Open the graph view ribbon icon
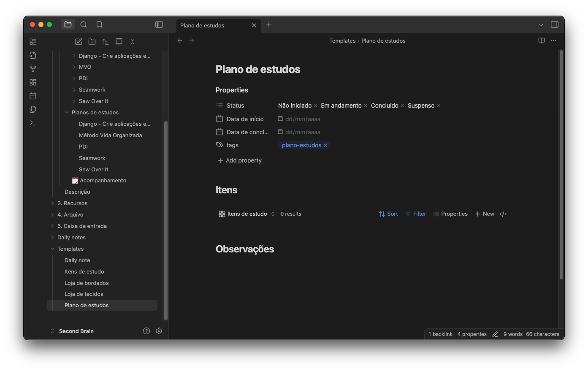The width and height of the screenshot is (588, 371). pos(33,69)
